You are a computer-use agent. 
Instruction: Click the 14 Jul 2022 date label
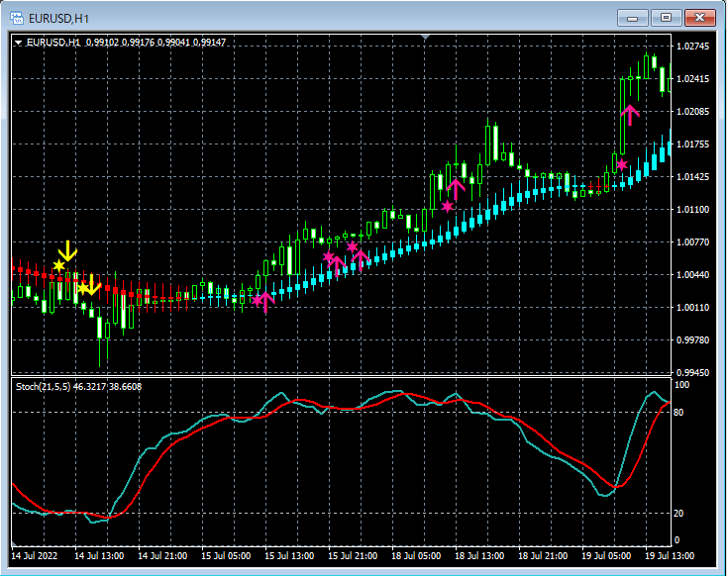click(x=36, y=556)
